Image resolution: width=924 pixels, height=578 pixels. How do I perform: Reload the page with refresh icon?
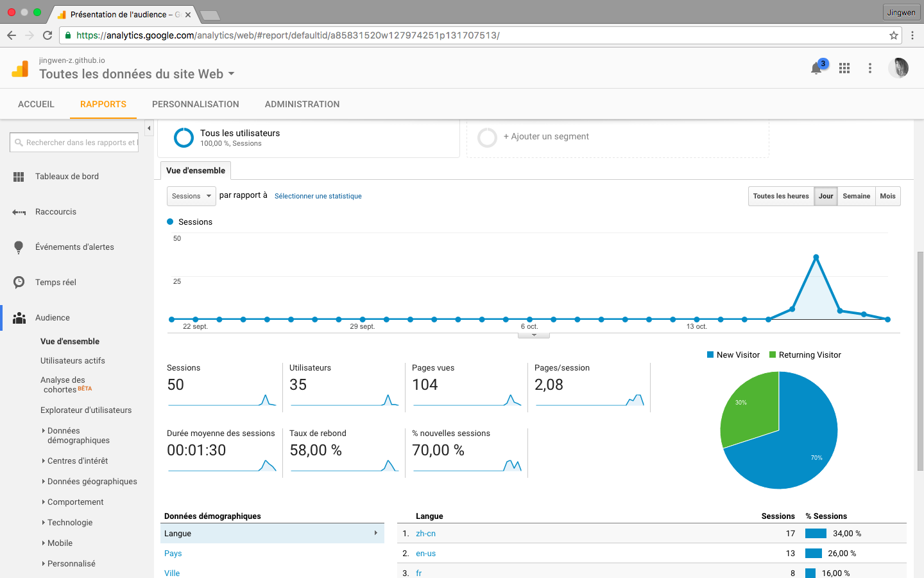[47, 35]
